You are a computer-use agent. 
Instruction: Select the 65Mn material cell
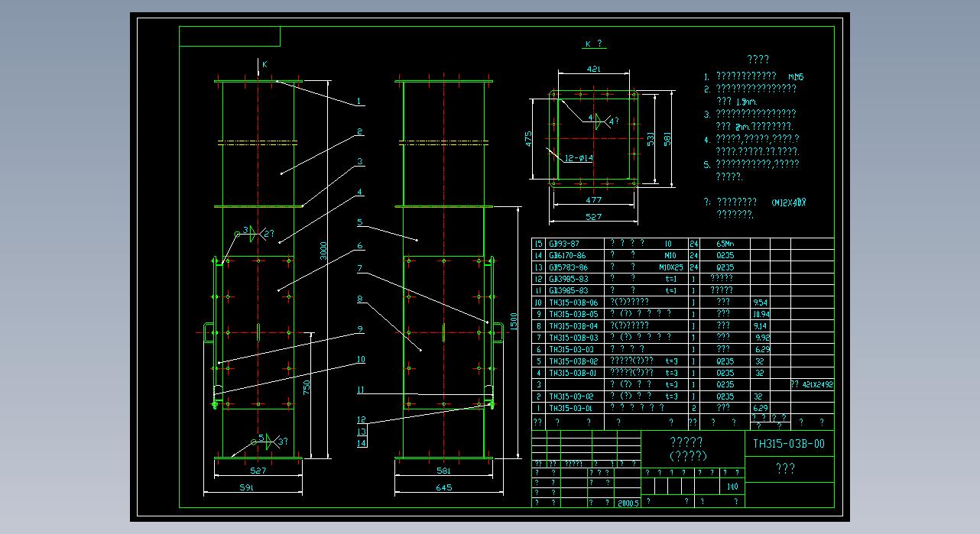(x=724, y=244)
